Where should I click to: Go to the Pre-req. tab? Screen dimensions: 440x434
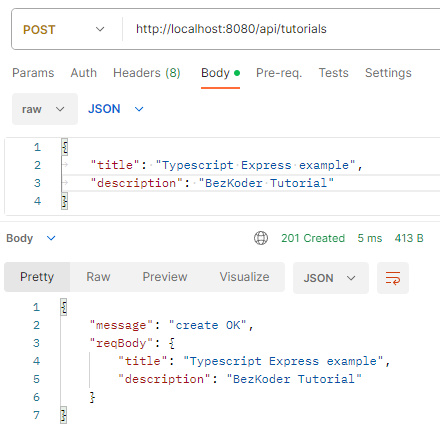coord(279,73)
